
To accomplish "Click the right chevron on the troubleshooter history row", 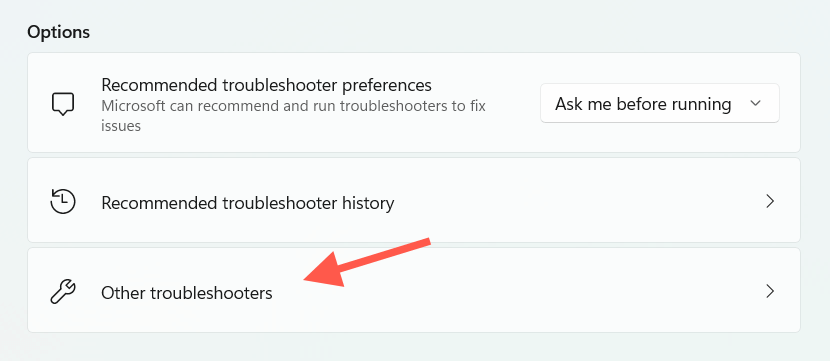I will tap(770, 201).
